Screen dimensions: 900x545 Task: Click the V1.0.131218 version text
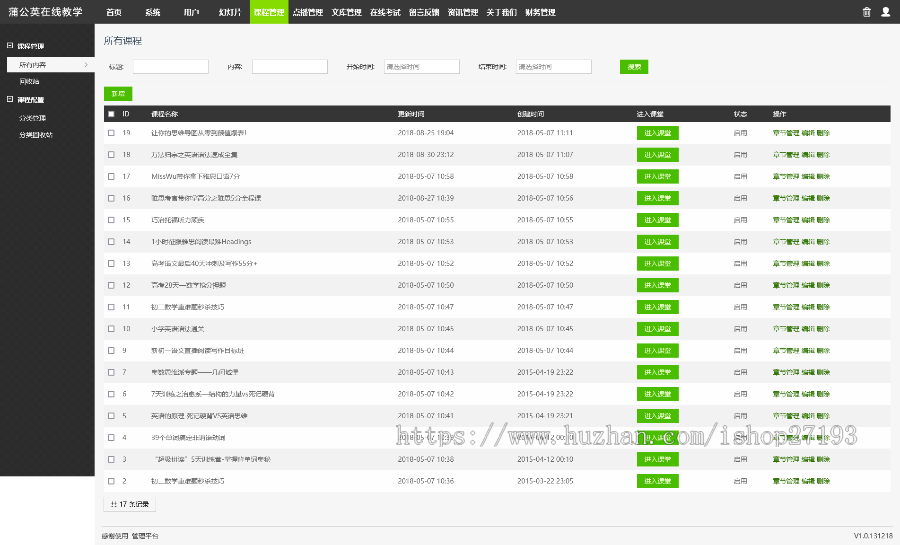[x=873, y=536]
